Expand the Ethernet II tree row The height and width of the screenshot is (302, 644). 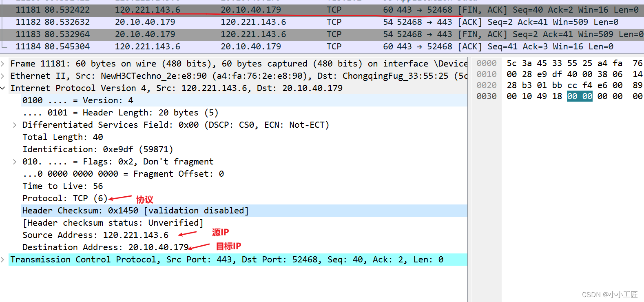pyautogui.click(x=3, y=76)
